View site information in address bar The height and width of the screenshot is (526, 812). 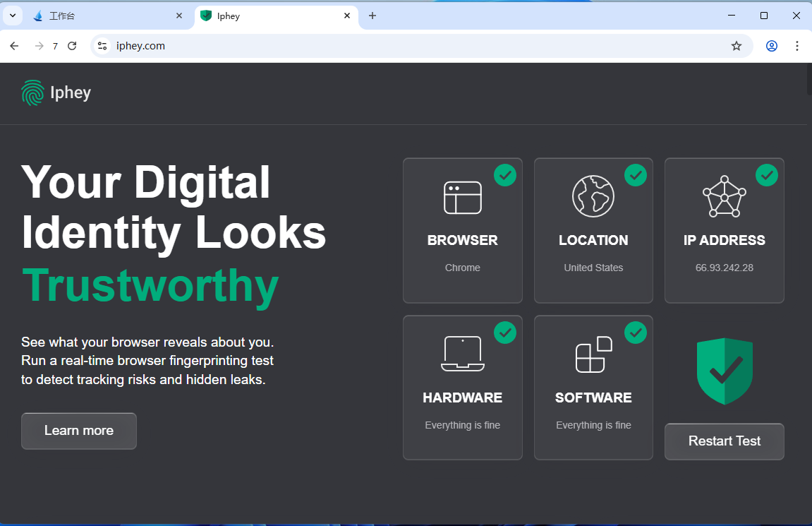(102, 46)
